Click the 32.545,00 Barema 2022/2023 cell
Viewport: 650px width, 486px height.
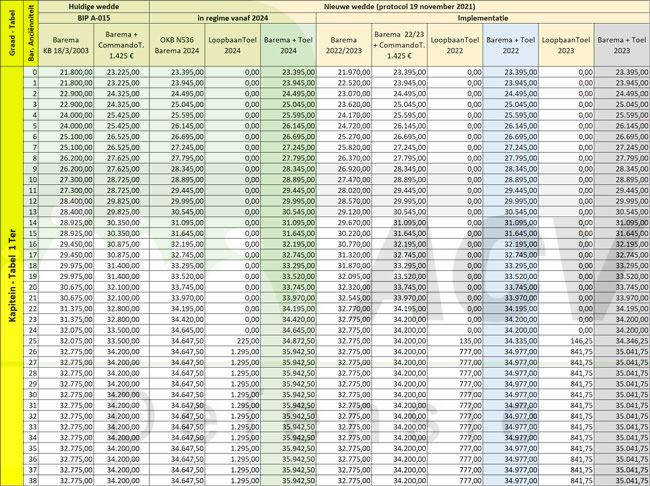click(x=344, y=298)
